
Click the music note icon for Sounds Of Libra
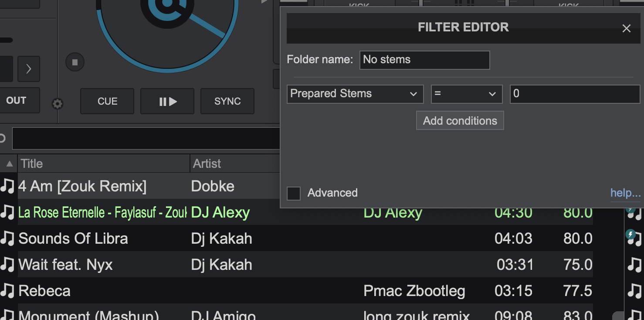[7, 238]
